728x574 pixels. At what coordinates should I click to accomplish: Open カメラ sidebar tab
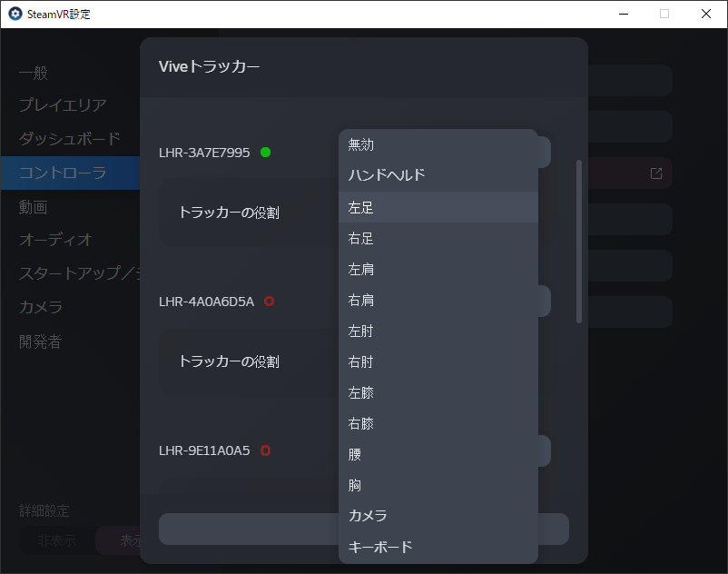point(70,307)
